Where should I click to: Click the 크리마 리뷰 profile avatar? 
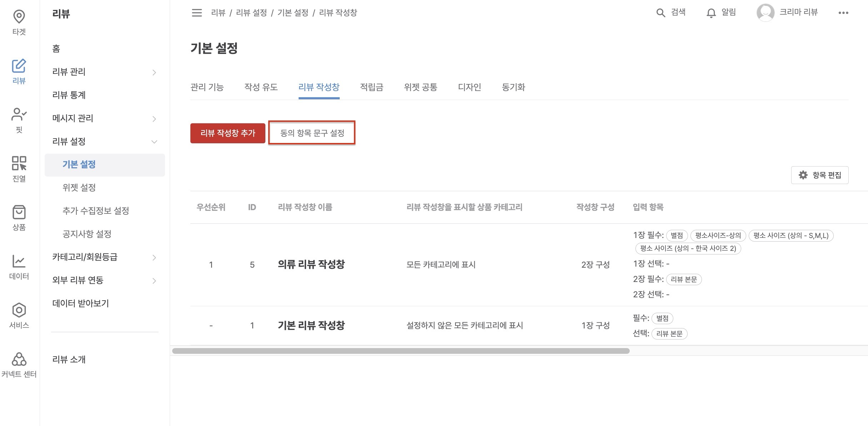tap(765, 13)
